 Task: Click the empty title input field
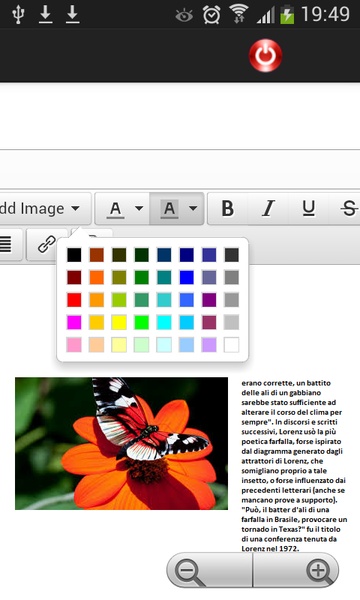(x=180, y=168)
